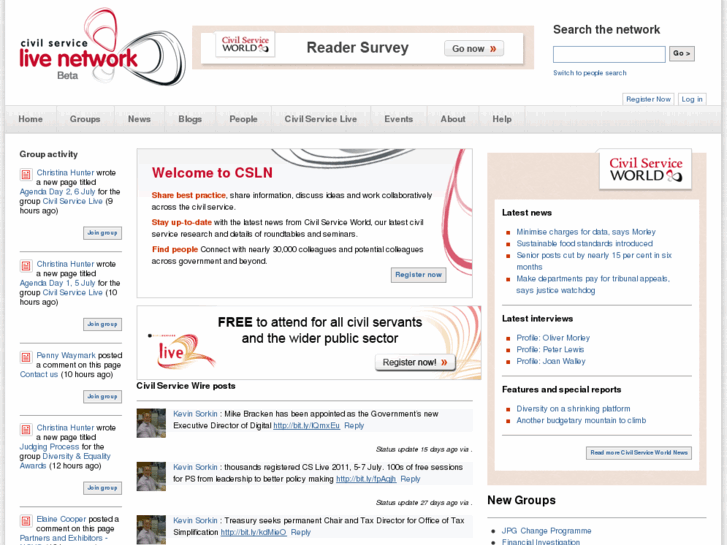Open Make departments pay for tribunal appeals article

[593, 284]
